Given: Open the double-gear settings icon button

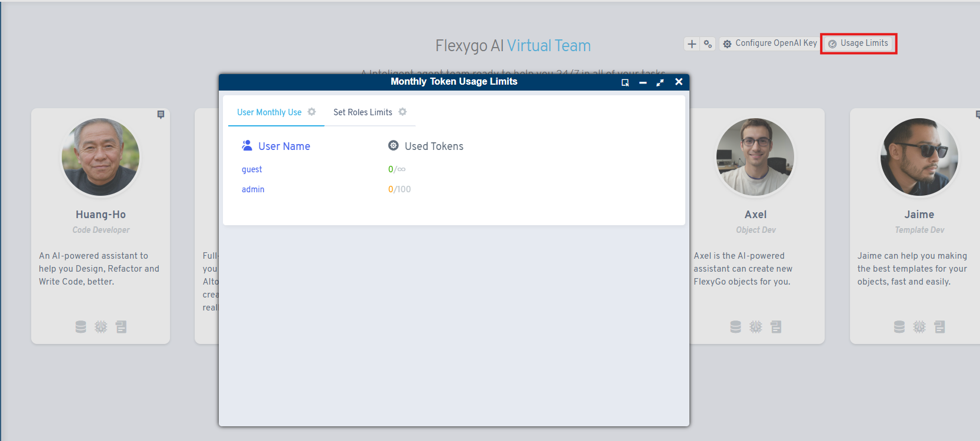Looking at the screenshot, I should click(x=708, y=44).
